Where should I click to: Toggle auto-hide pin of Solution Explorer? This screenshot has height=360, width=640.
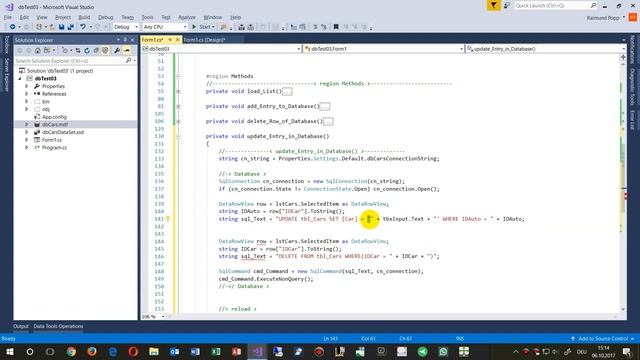(x=125, y=40)
